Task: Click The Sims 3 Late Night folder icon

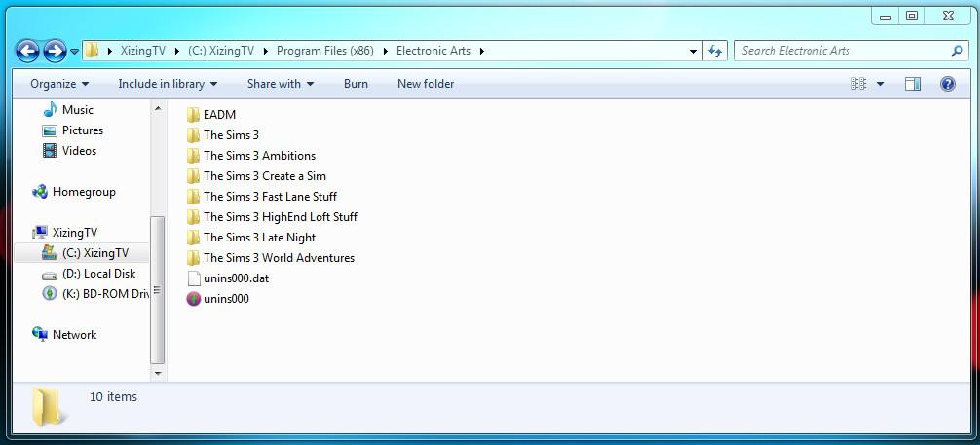Action: [194, 238]
